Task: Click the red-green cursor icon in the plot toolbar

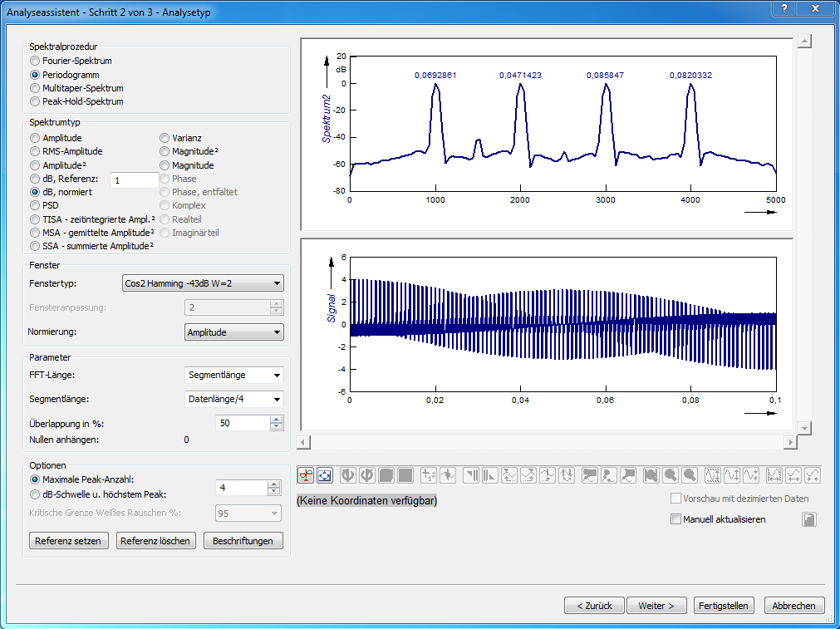Action: [x=306, y=475]
